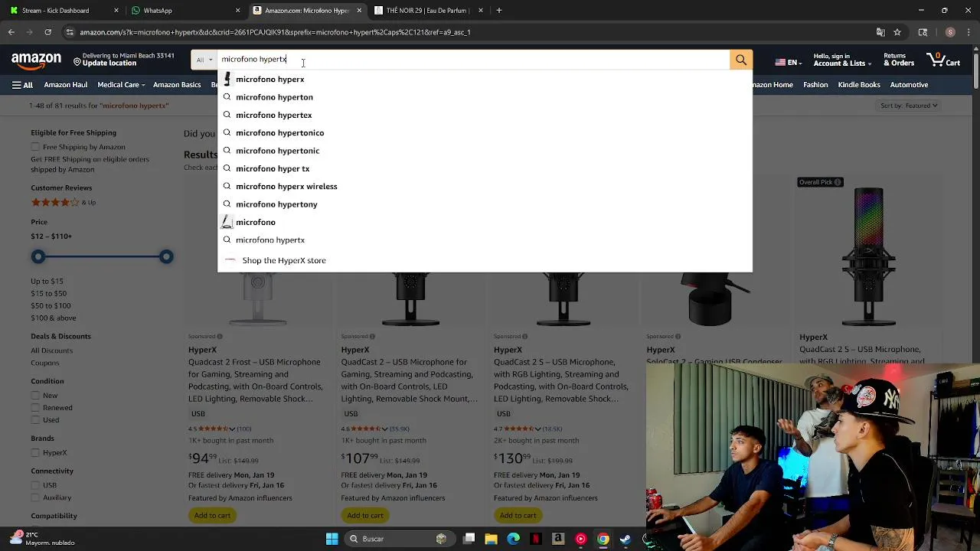980x551 pixels.
Task: Open new browser tab with plus
Action: click(499, 11)
